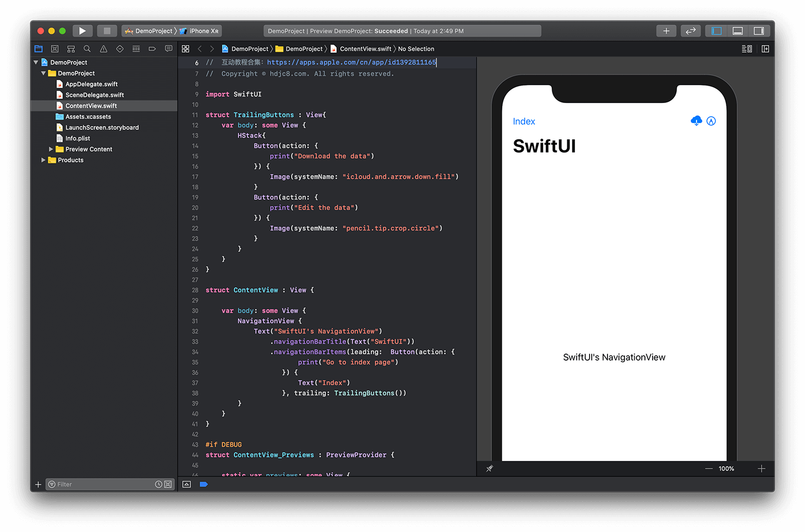The height and width of the screenshot is (532, 805).
Task: Tap the pencil circle icon in preview
Action: pos(711,121)
